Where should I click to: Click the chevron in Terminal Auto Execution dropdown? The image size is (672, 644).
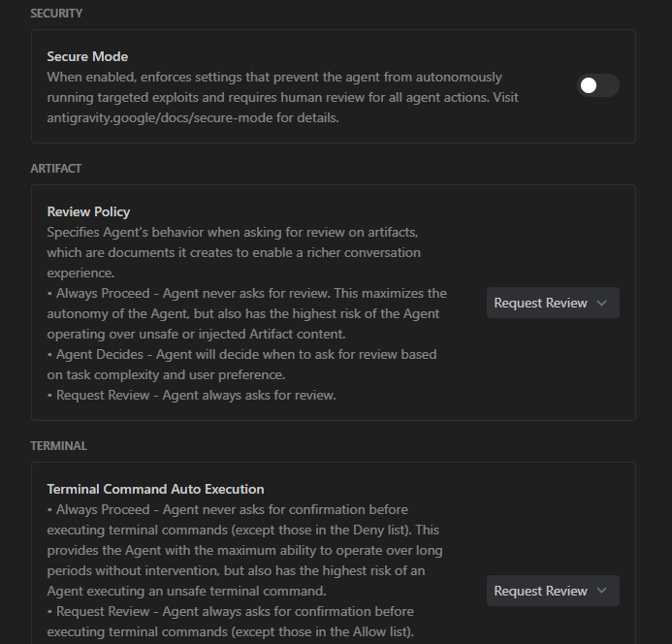tap(602, 591)
